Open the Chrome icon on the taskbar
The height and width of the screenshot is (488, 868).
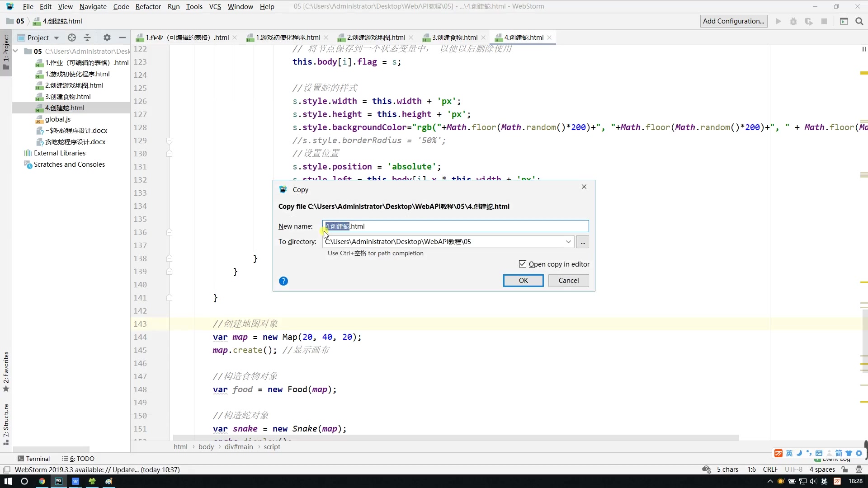(x=42, y=481)
